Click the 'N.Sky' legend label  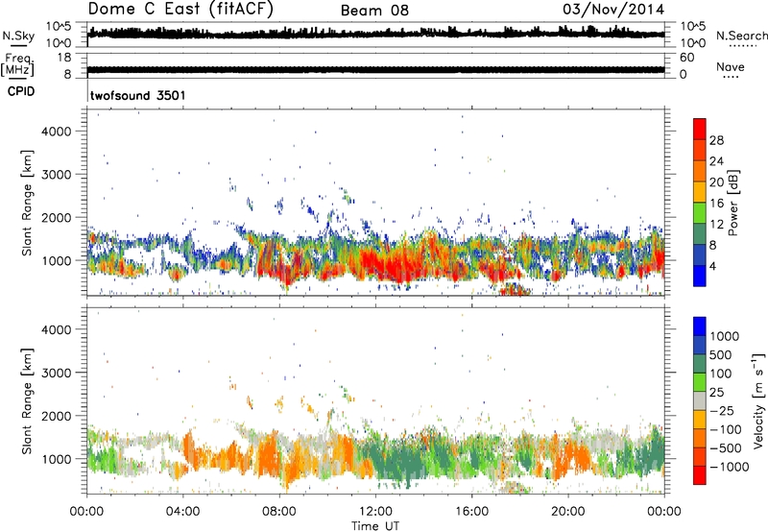click(x=18, y=36)
